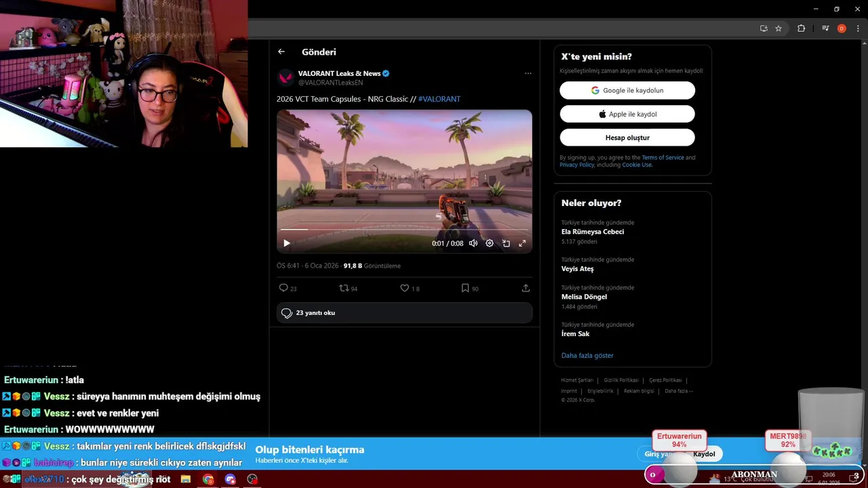Mute the video with the speaker icon
The width and height of the screenshot is (868, 488).
tap(473, 243)
